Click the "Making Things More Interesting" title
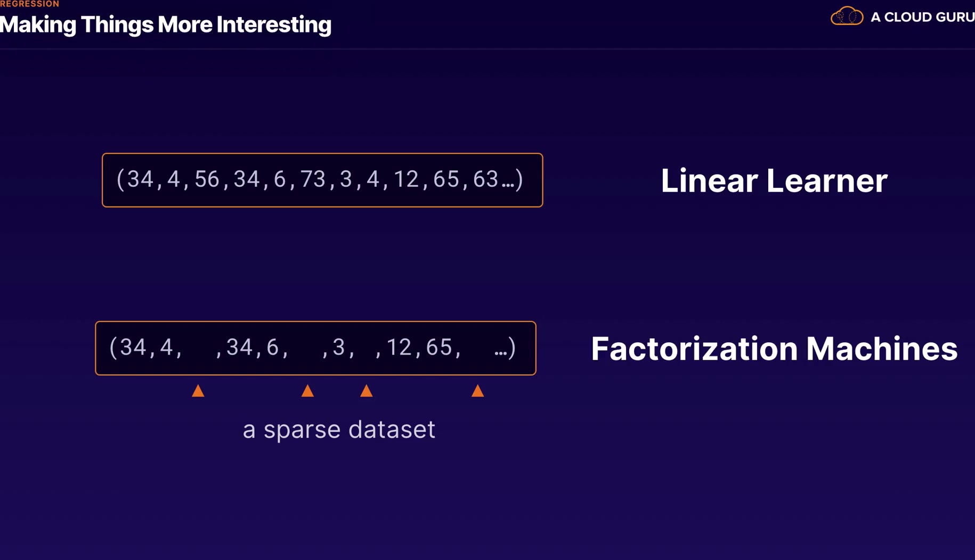 pos(166,25)
